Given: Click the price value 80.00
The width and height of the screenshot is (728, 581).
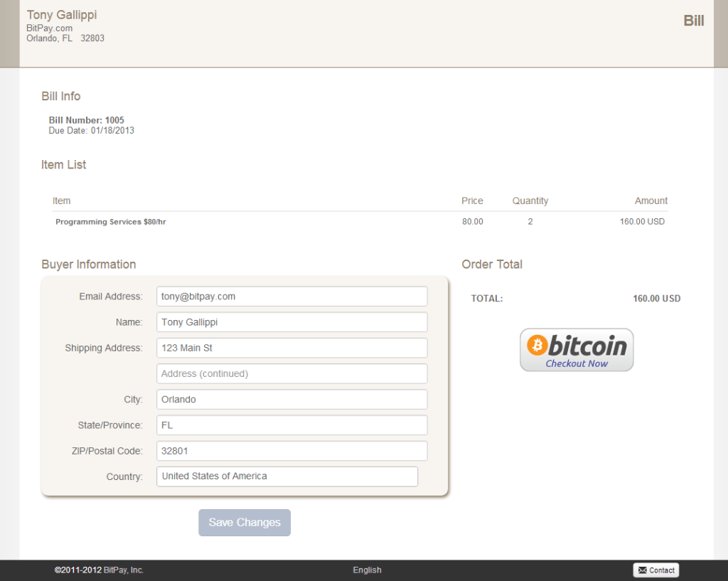Looking at the screenshot, I should point(473,222).
